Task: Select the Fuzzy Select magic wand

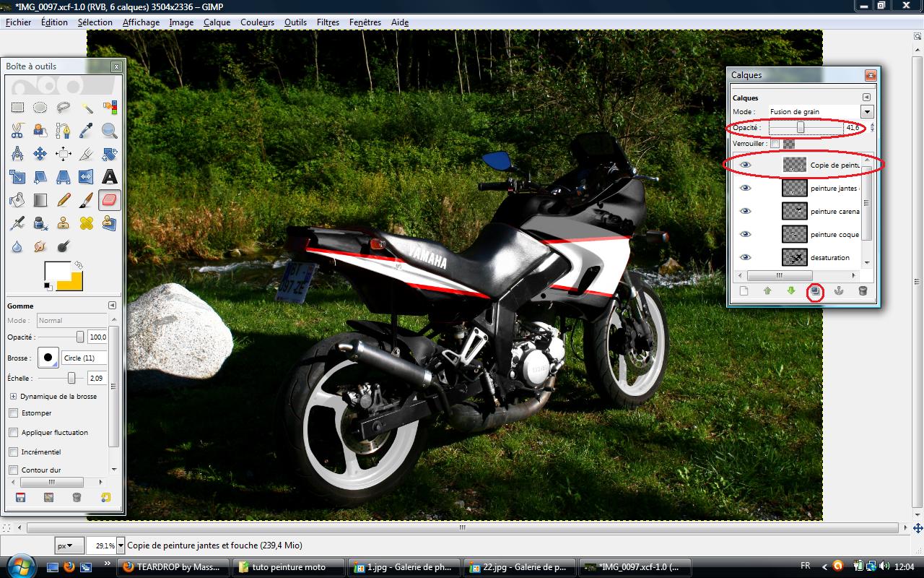Action: pos(87,108)
